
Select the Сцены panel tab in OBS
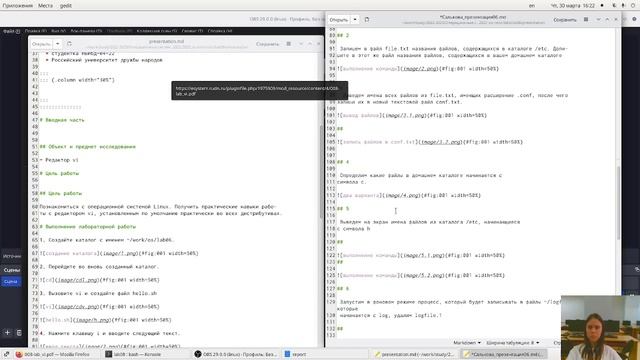point(11,270)
